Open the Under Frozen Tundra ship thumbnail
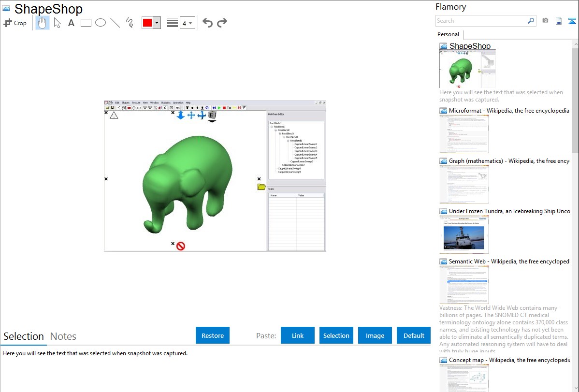This screenshot has height=392, width=579. [464, 234]
